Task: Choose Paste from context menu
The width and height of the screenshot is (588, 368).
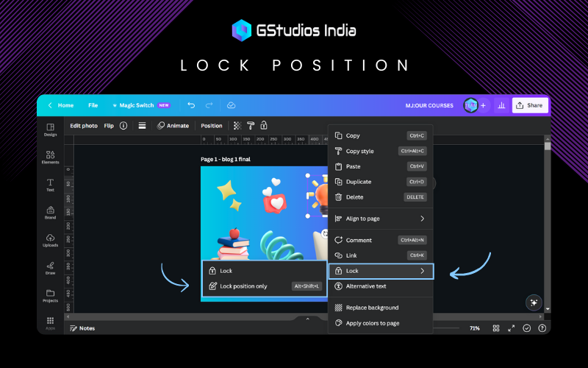Action: point(380,166)
